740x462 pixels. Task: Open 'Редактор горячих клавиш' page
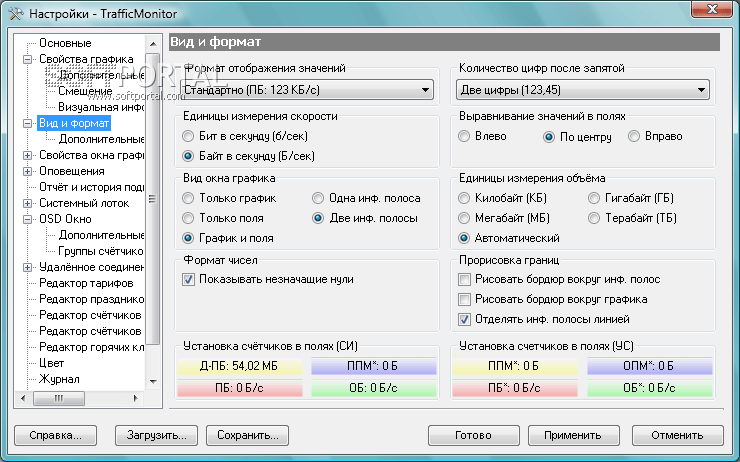(92, 347)
